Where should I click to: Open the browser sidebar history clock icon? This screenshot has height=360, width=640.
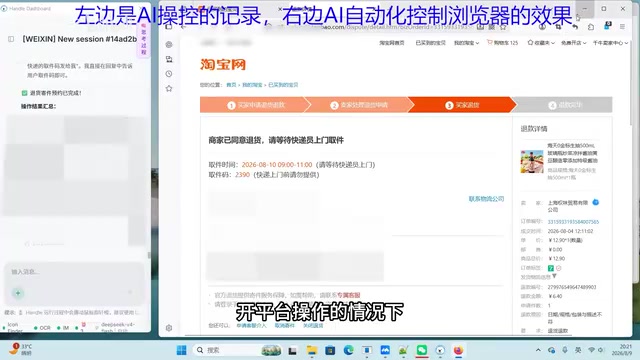click(x=169, y=74)
